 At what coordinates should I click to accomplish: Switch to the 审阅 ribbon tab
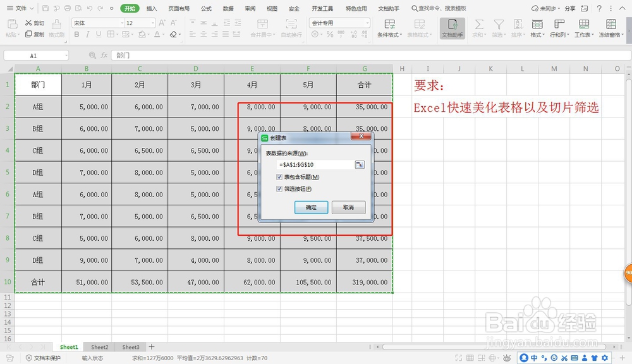pyautogui.click(x=250, y=8)
